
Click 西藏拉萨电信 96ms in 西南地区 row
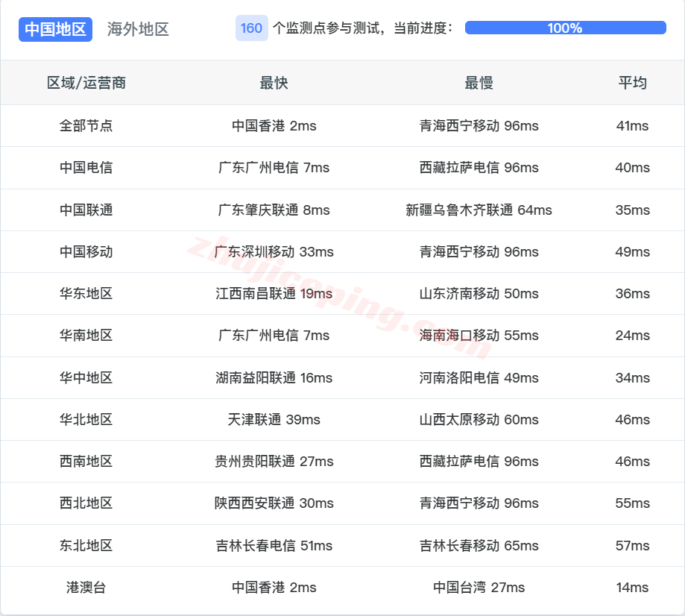coord(479,461)
